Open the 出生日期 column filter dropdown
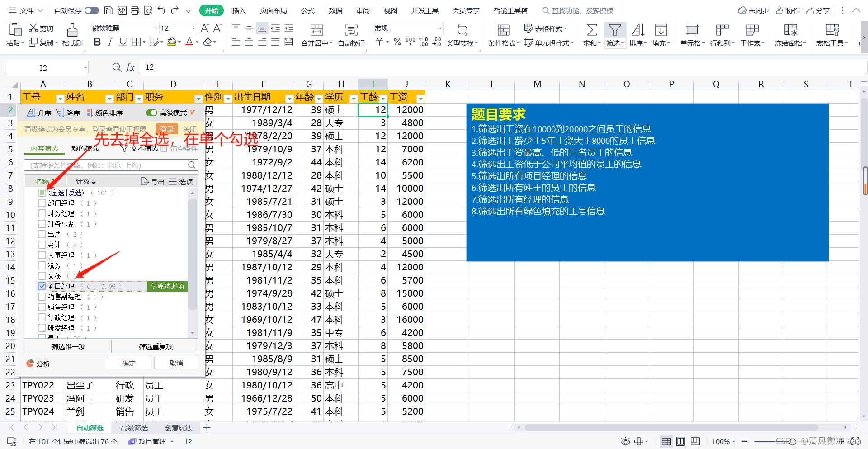Viewport: 868px width, 449px height. pos(289,98)
